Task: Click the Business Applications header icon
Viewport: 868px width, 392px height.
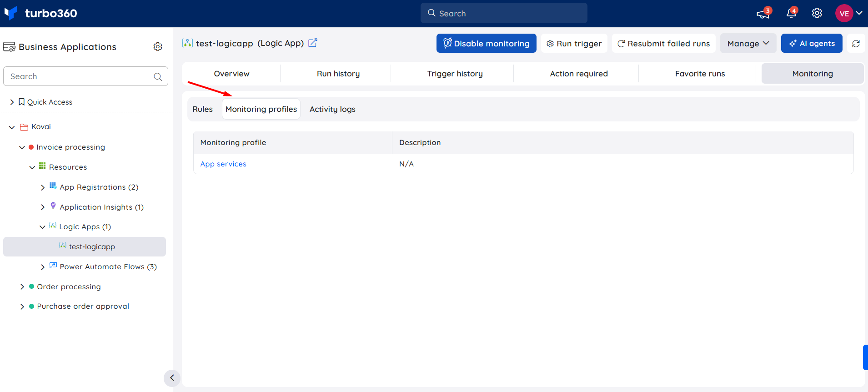Action: click(x=9, y=47)
